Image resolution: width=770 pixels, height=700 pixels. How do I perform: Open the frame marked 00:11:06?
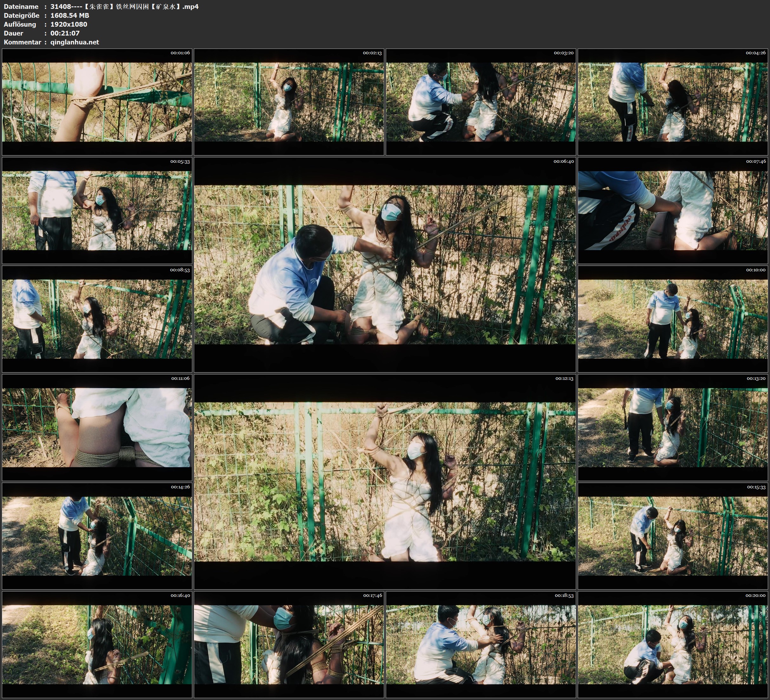pyautogui.click(x=97, y=427)
